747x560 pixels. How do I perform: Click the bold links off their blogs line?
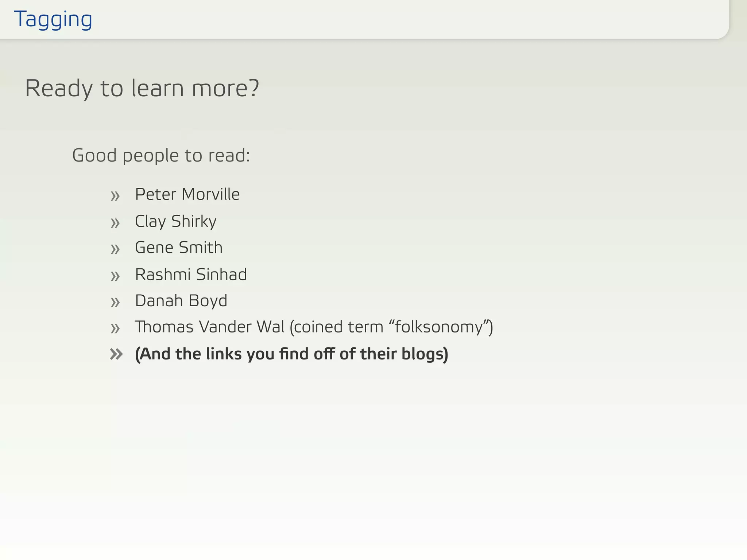point(291,354)
